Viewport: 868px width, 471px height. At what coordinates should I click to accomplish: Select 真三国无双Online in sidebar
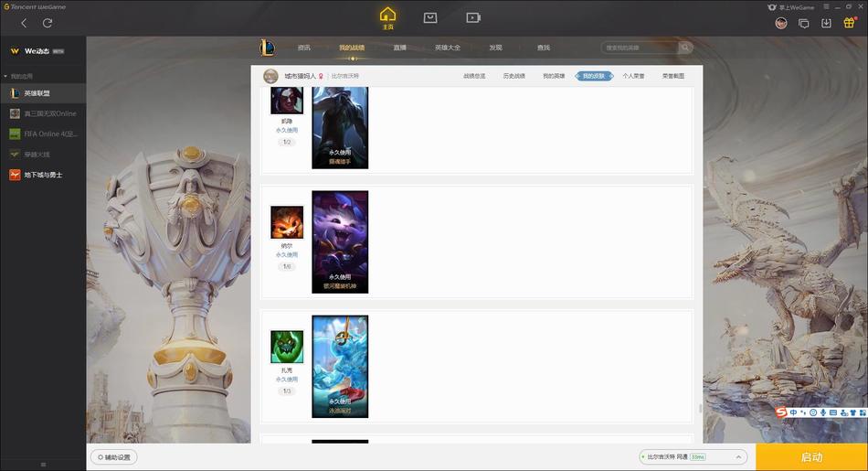click(x=43, y=113)
